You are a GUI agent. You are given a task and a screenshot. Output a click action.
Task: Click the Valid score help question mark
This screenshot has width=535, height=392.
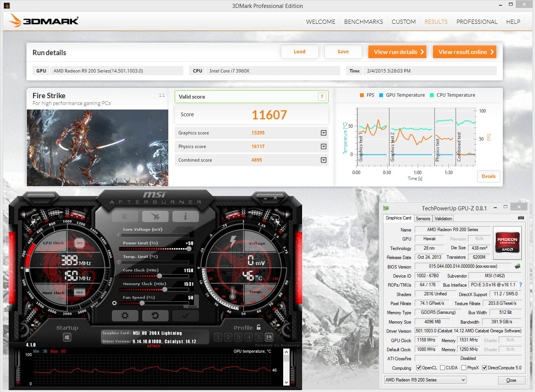[x=322, y=97]
